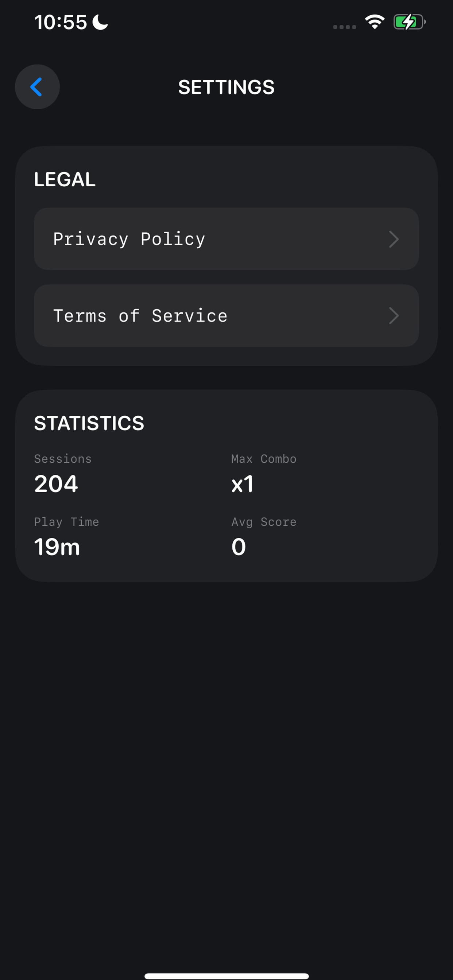Tap the blue back arrow button
The height and width of the screenshot is (980, 453).
(x=37, y=87)
